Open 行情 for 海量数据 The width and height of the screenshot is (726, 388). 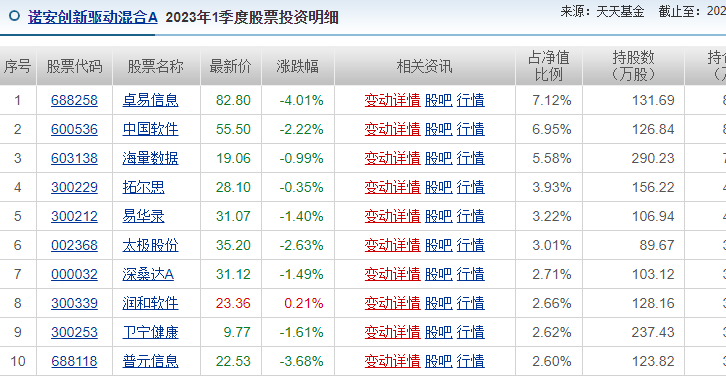click(x=470, y=158)
